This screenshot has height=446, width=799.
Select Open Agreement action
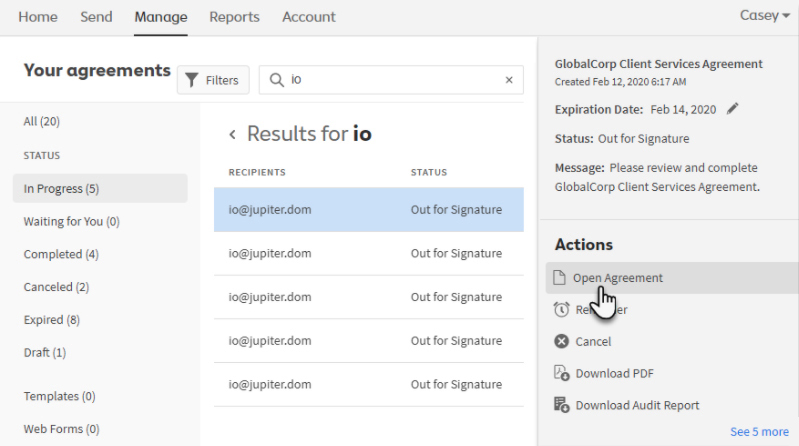pos(617,278)
